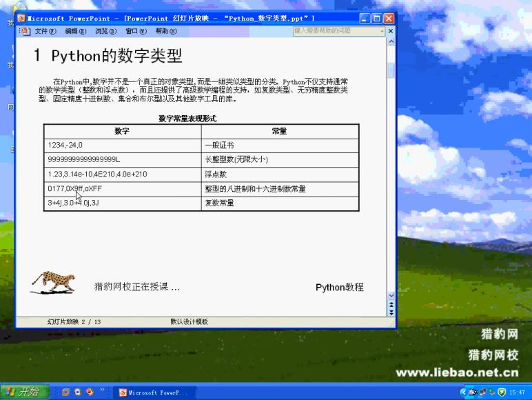The height and width of the screenshot is (400, 532).
Task: Click status bar '默认设计模板'
Action: click(x=189, y=321)
